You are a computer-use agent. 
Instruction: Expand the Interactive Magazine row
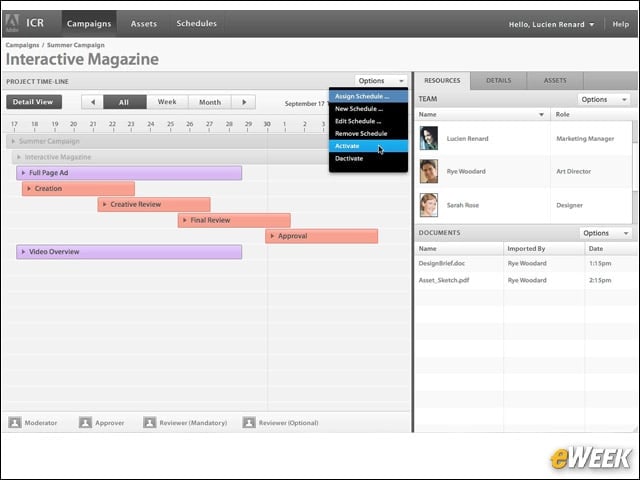(x=19, y=157)
